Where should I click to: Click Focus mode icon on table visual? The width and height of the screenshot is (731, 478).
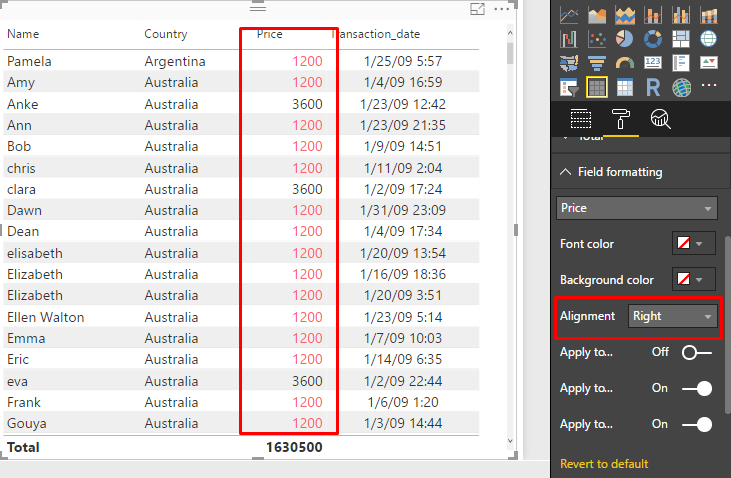(477, 10)
